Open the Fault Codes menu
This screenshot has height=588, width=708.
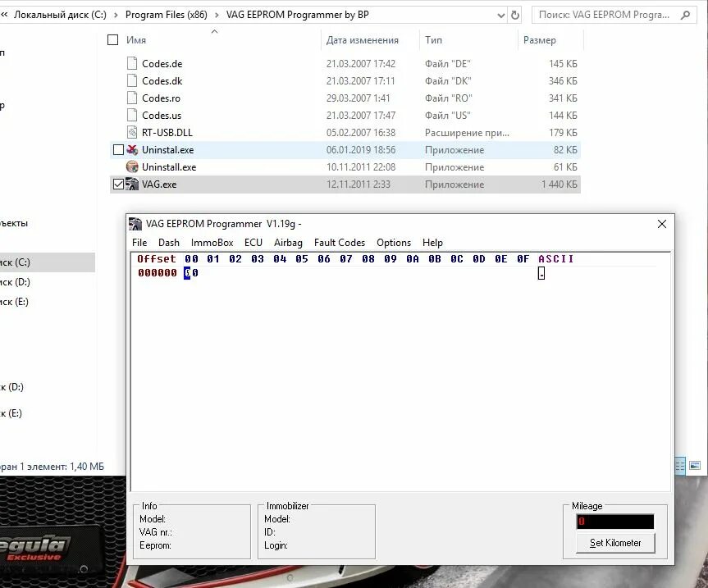[x=340, y=242]
